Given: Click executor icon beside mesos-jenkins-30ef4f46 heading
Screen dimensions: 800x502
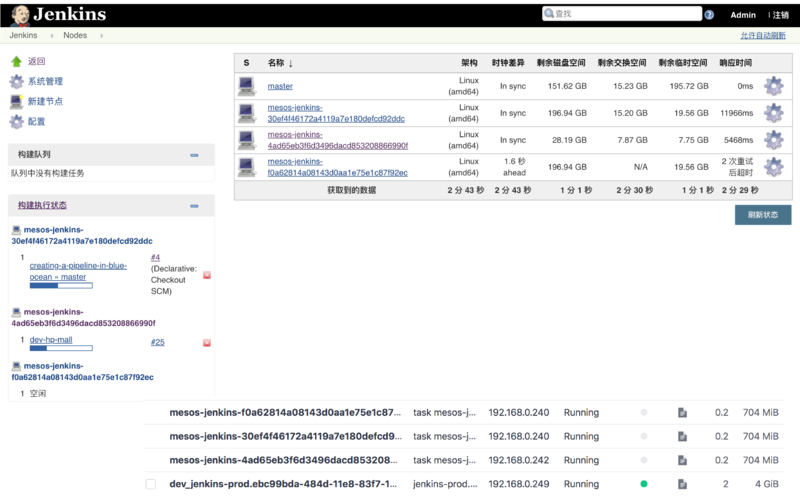Looking at the screenshot, I should point(16,230).
